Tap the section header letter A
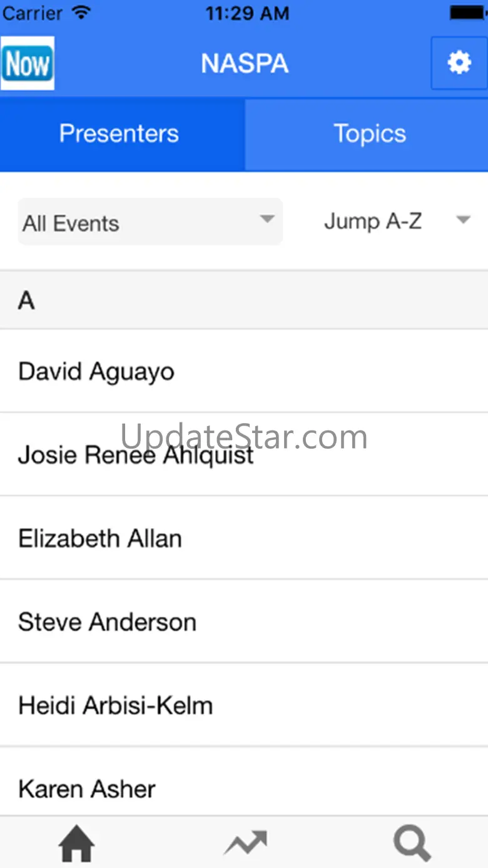The image size is (488, 868). click(26, 301)
